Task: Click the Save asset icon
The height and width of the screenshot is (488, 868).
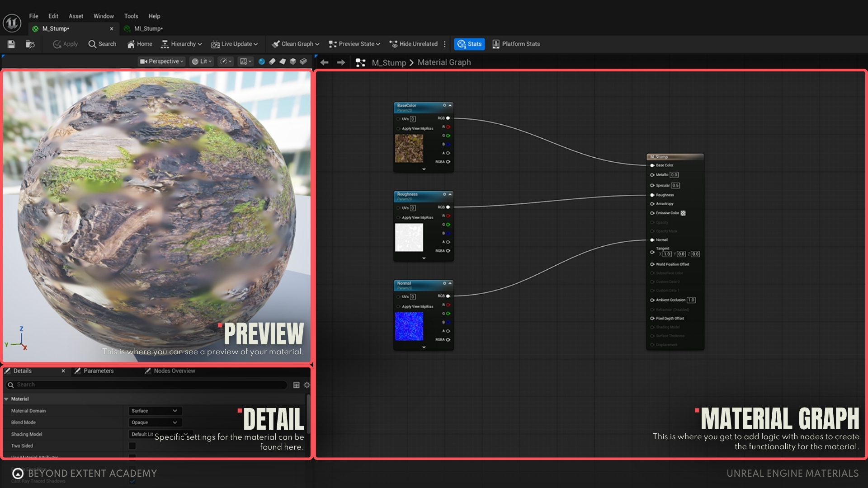Action: pyautogui.click(x=11, y=44)
